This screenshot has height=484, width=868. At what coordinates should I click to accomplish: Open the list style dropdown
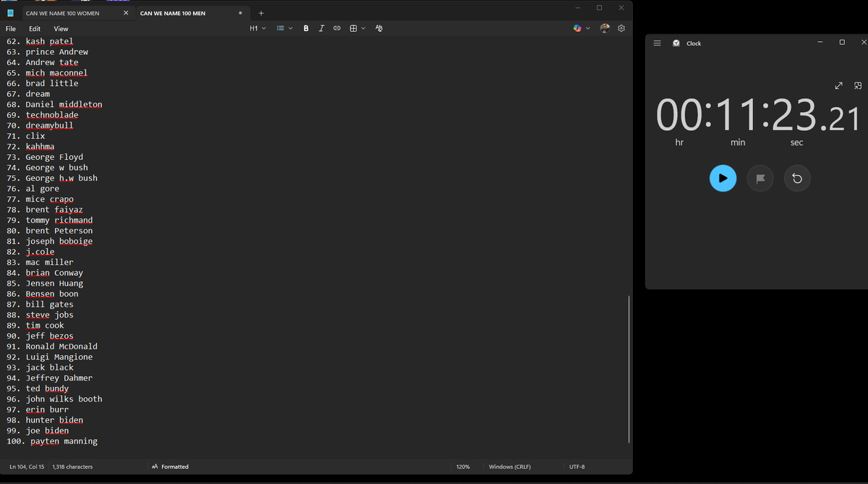pos(284,28)
